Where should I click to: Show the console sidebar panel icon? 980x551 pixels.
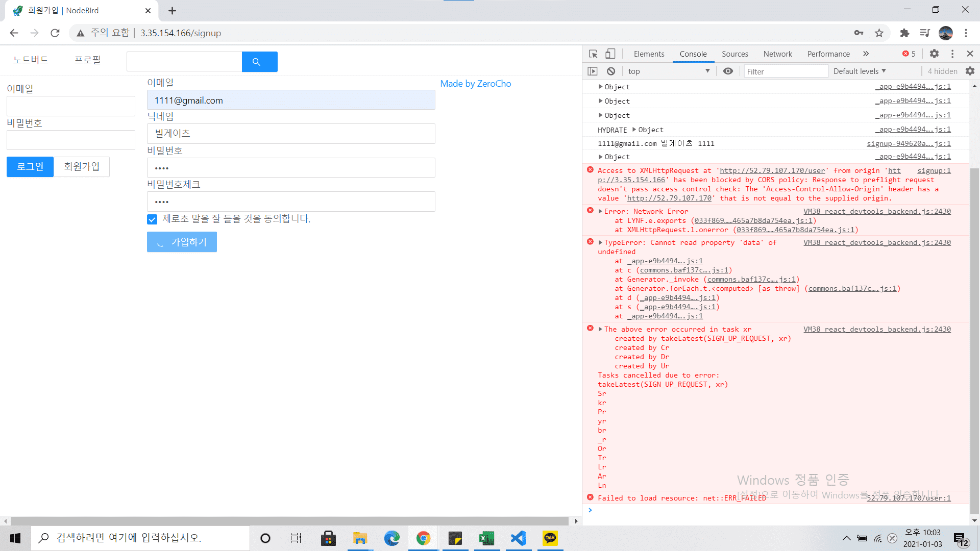point(593,71)
